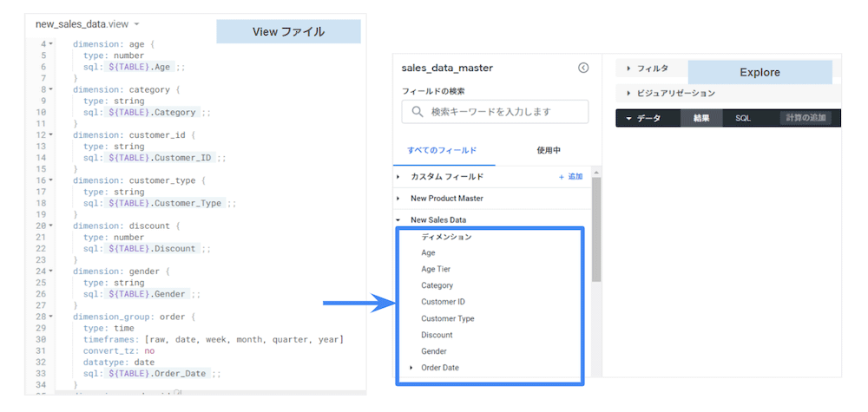868x412 pixels.
Task: Click the 計算の追加 button
Action: 806,118
